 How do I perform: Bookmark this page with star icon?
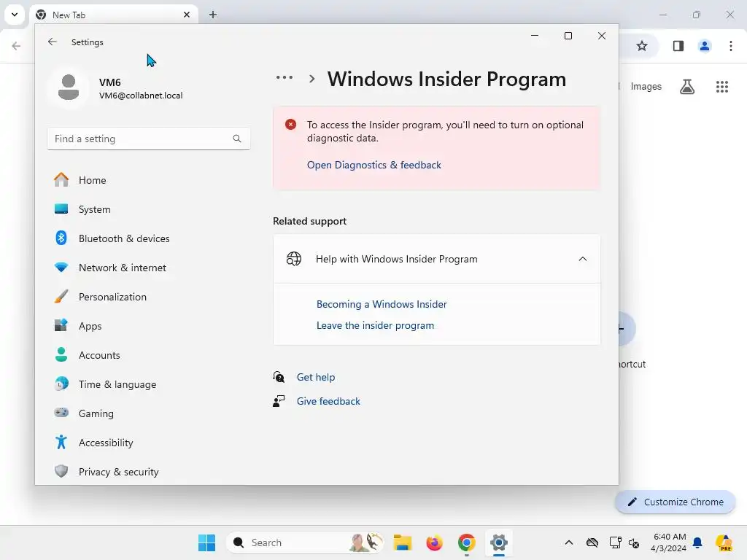[x=642, y=46]
